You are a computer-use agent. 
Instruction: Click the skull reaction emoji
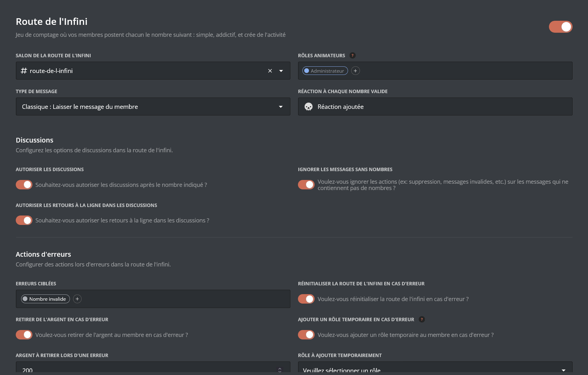[308, 107]
